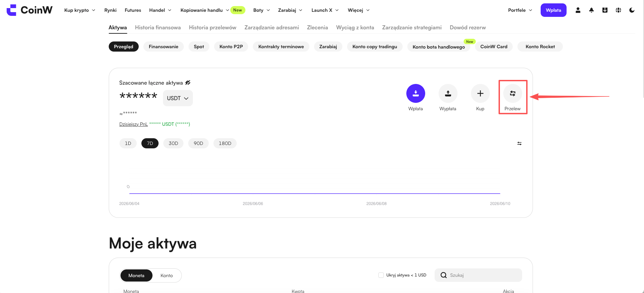
Task: Select the CoinW Card pill
Action: tap(494, 47)
